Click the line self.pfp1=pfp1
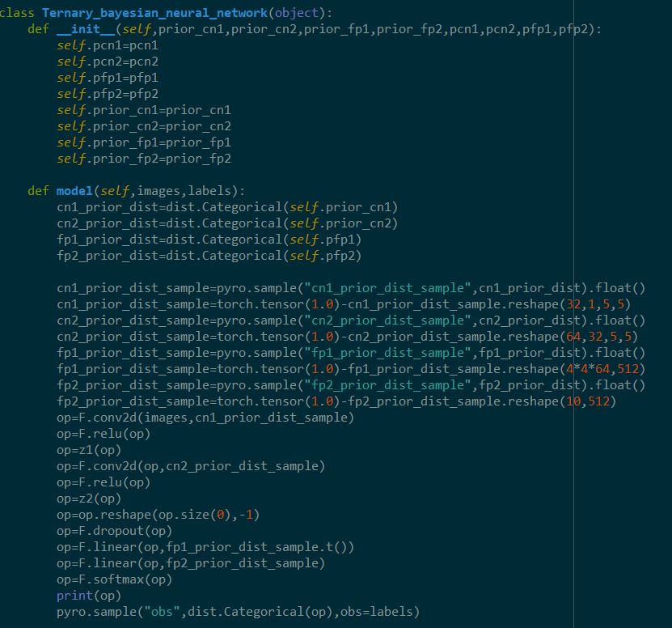This screenshot has width=672, height=628. tap(108, 78)
